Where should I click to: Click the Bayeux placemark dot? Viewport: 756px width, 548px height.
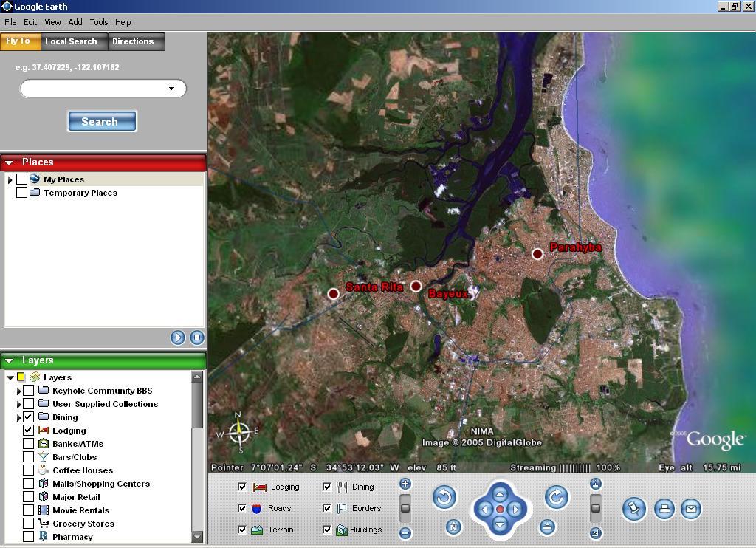point(416,287)
